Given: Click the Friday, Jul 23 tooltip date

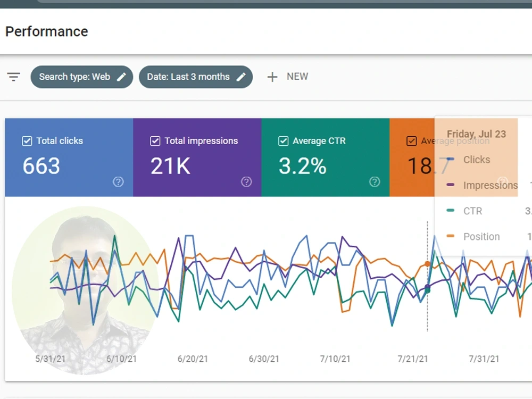Looking at the screenshot, I should (476, 134).
